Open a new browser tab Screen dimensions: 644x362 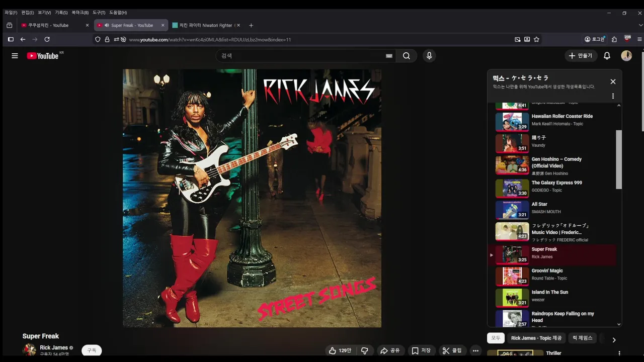coord(251,25)
